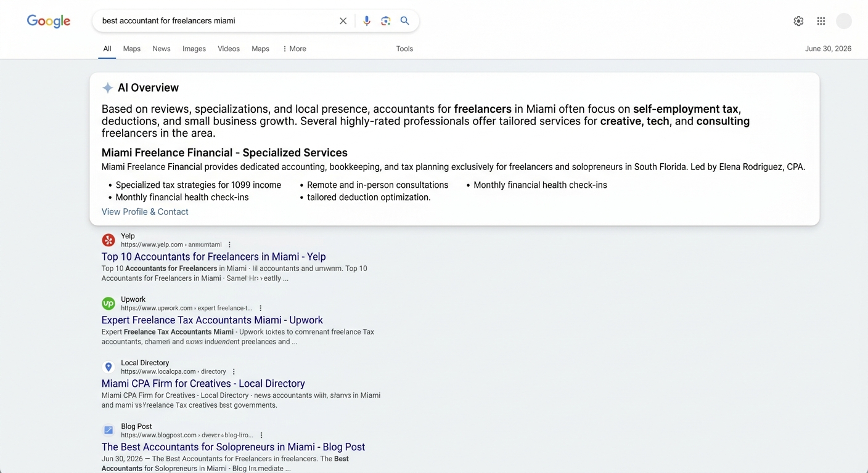Click the Google logo
This screenshot has height=473, width=868.
49,21
